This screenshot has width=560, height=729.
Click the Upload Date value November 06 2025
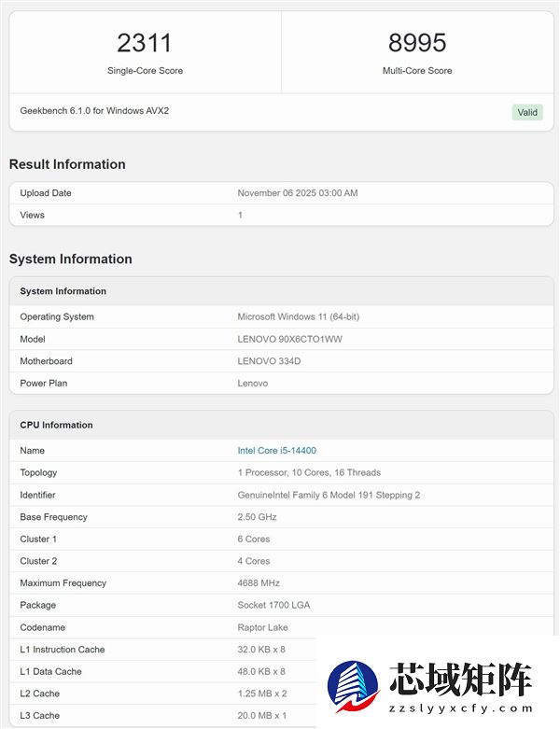tap(298, 193)
